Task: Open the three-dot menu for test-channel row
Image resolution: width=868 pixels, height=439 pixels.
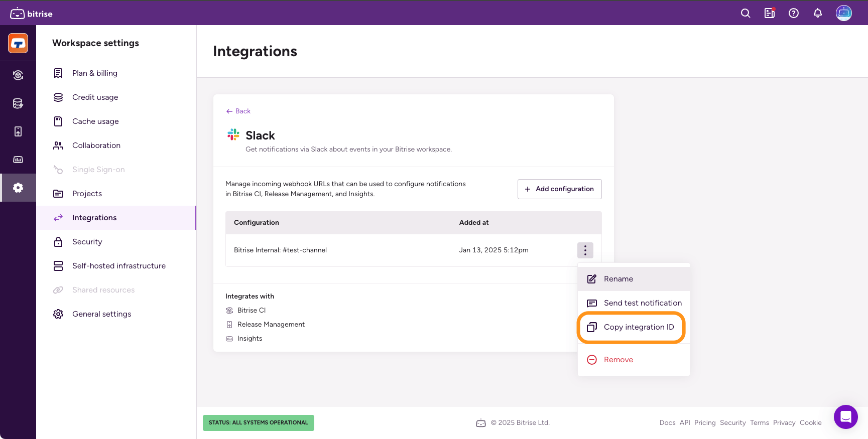Action: (x=585, y=250)
